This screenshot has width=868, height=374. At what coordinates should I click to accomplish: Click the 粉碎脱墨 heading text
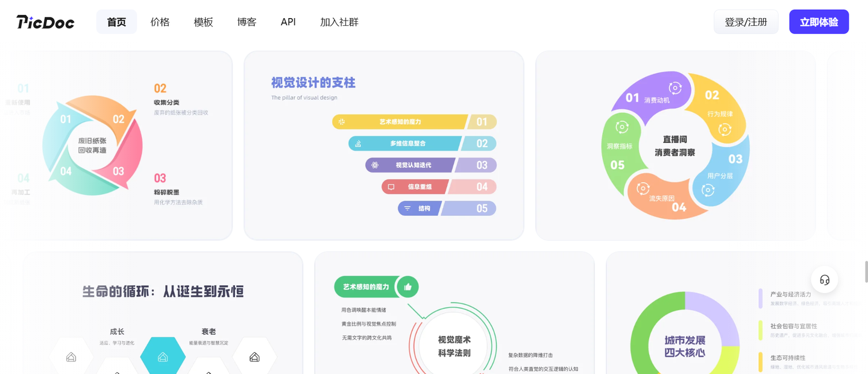click(x=166, y=192)
